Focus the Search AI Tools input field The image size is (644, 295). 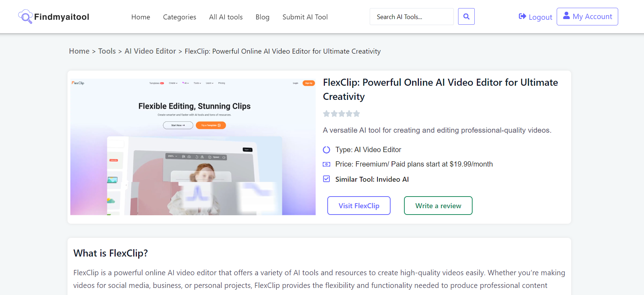[411, 17]
